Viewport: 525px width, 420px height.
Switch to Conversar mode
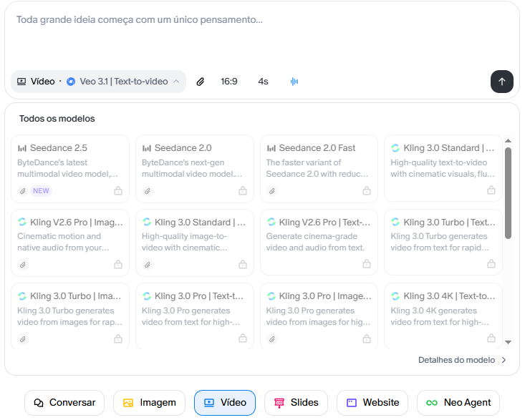point(64,403)
